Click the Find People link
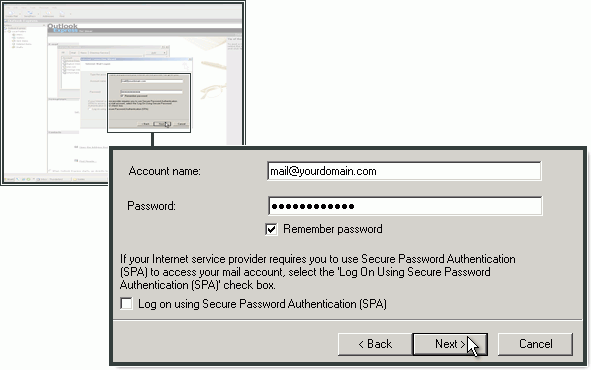The image size is (591, 370). [87, 161]
